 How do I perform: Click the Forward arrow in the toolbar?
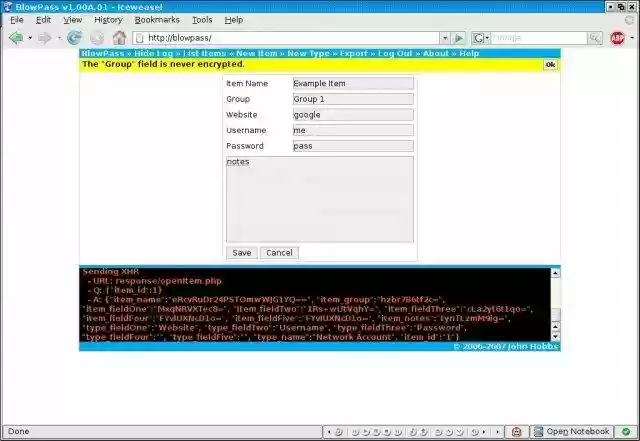pyautogui.click(x=44, y=38)
